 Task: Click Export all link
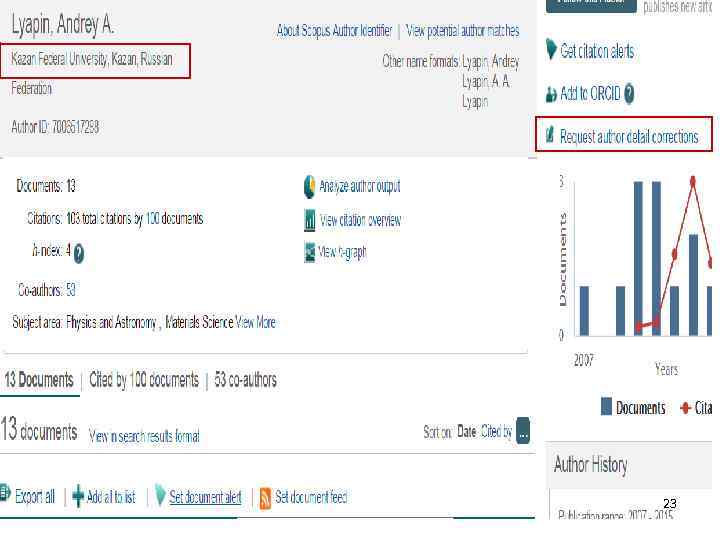34,496
